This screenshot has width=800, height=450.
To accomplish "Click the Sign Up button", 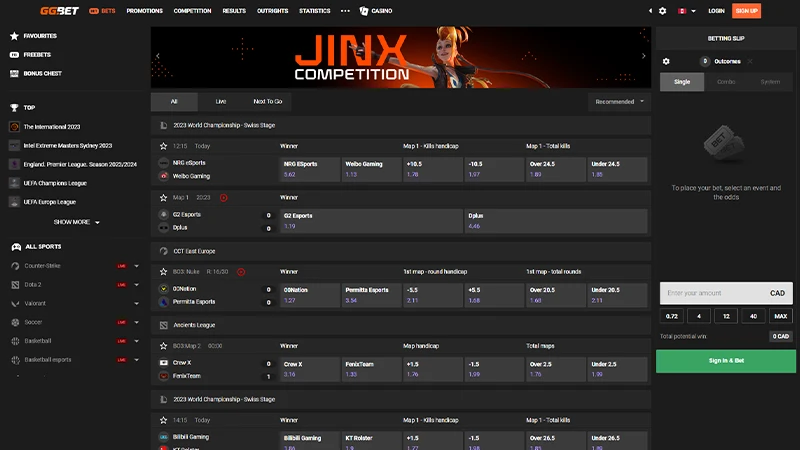I will 746,11.
